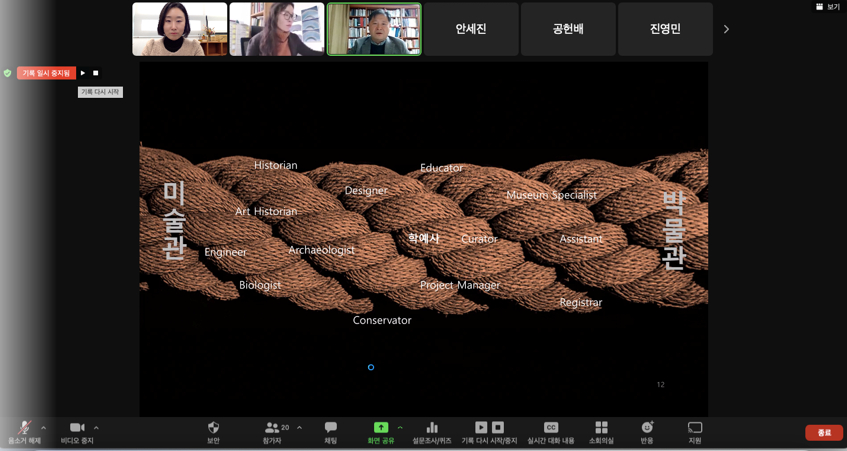The width and height of the screenshot is (847, 451).
Task: Resume recording with top-left play button
Action: (x=83, y=73)
